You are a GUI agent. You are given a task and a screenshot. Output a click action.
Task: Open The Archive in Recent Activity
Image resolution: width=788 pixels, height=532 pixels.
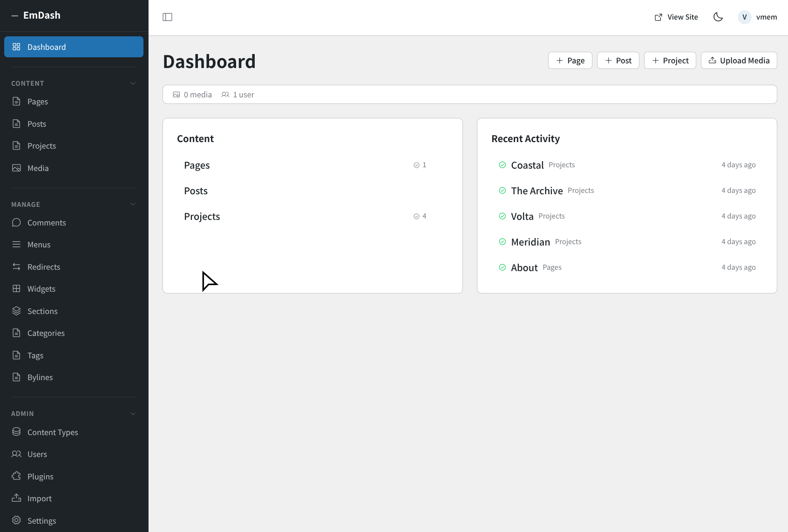pos(627,191)
